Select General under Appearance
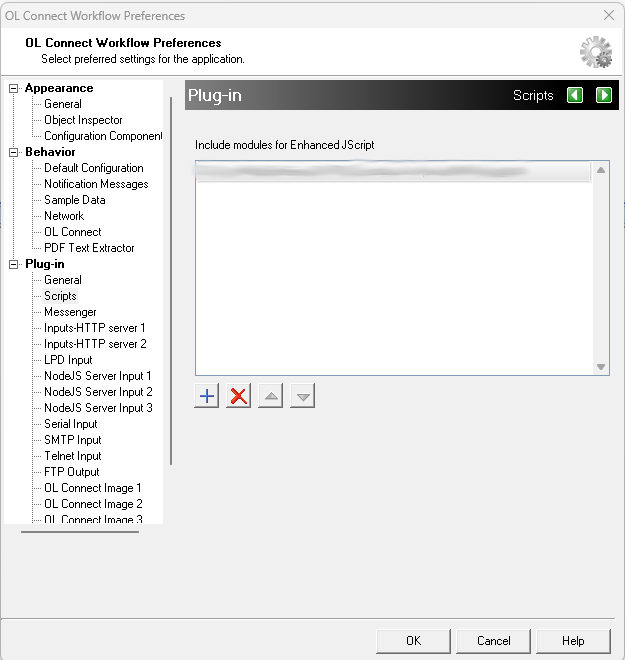The height and width of the screenshot is (660, 625). pyautogui.click(x=63, y=104)
